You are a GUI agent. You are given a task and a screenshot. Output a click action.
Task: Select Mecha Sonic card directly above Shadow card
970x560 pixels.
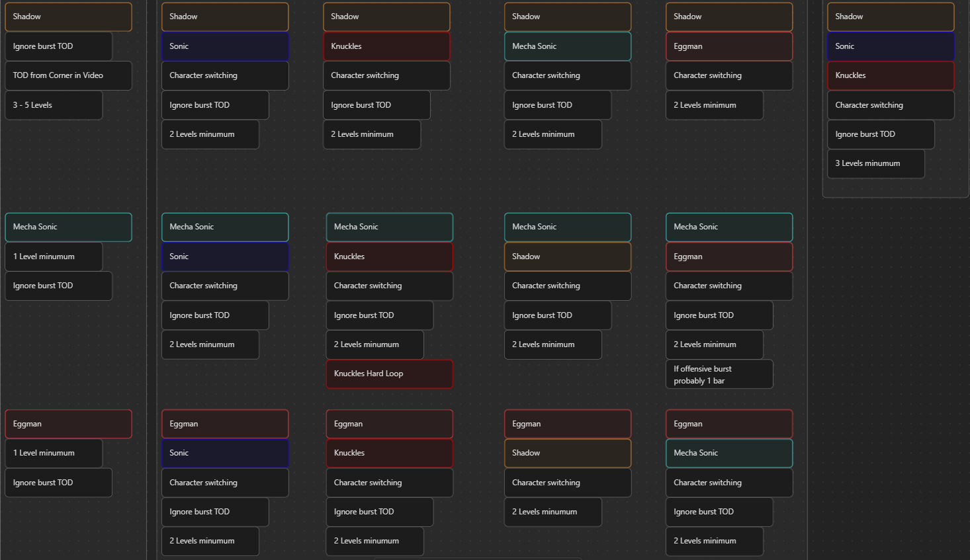(x=568, y=227)
